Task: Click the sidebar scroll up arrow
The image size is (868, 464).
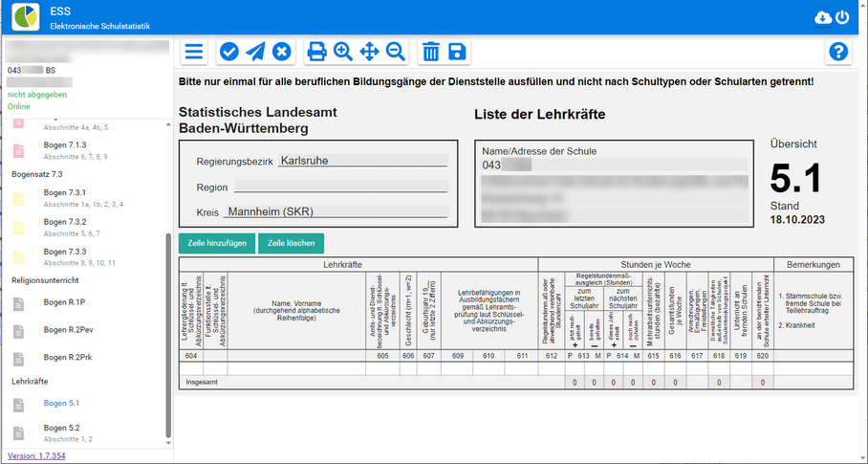Action: pyautogui.click(x=168, y=125)
